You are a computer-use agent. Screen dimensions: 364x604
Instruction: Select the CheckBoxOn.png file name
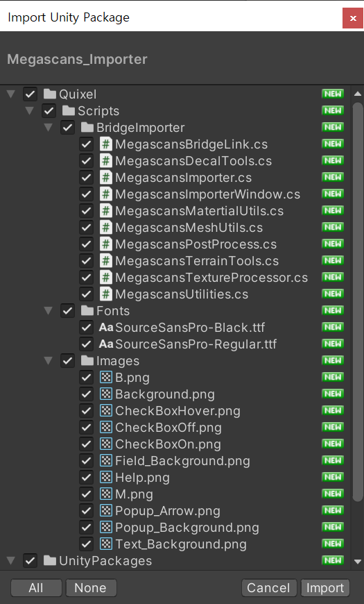click(168, 444)
